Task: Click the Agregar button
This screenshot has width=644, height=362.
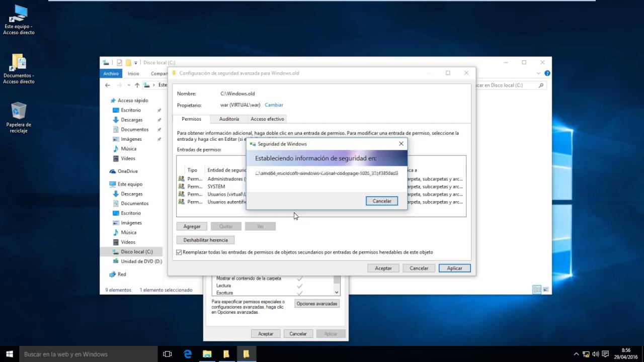Action: coord(192,226)
